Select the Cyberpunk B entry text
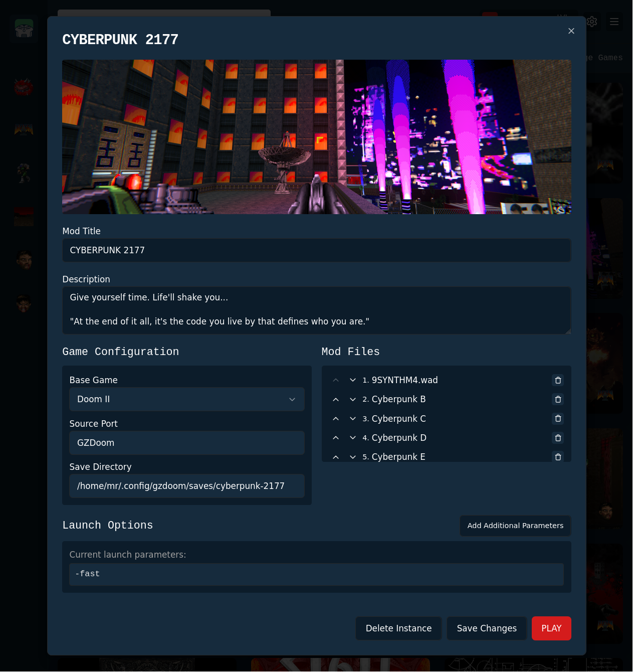 (x=398, y=399)
